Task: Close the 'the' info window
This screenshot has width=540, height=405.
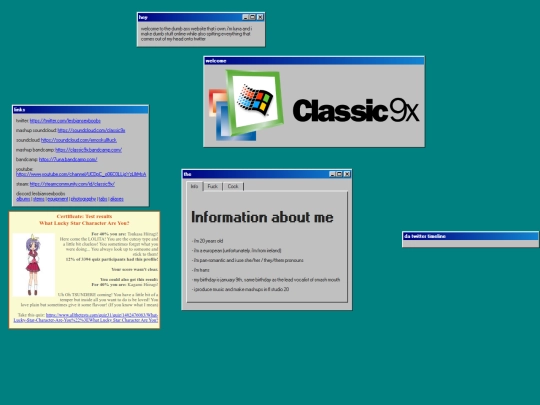Action: point(347,174)
